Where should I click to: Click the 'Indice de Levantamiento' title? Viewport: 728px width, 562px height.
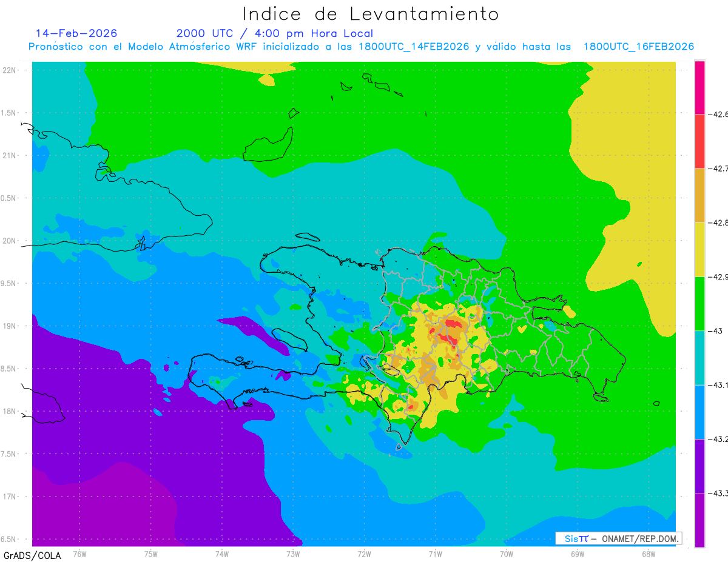pos(371,14)
